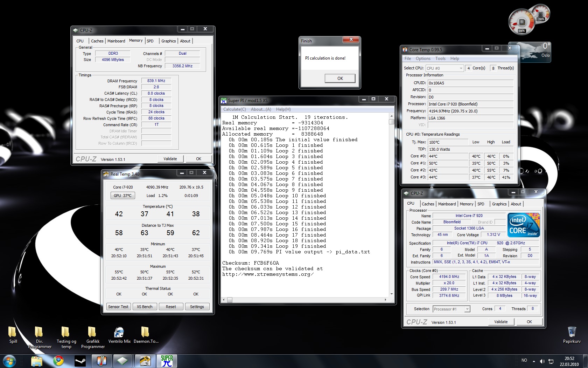Switch to Super PI taskbar button
Viewport: 588px width, 368px height.
click(x=167, y=361)
